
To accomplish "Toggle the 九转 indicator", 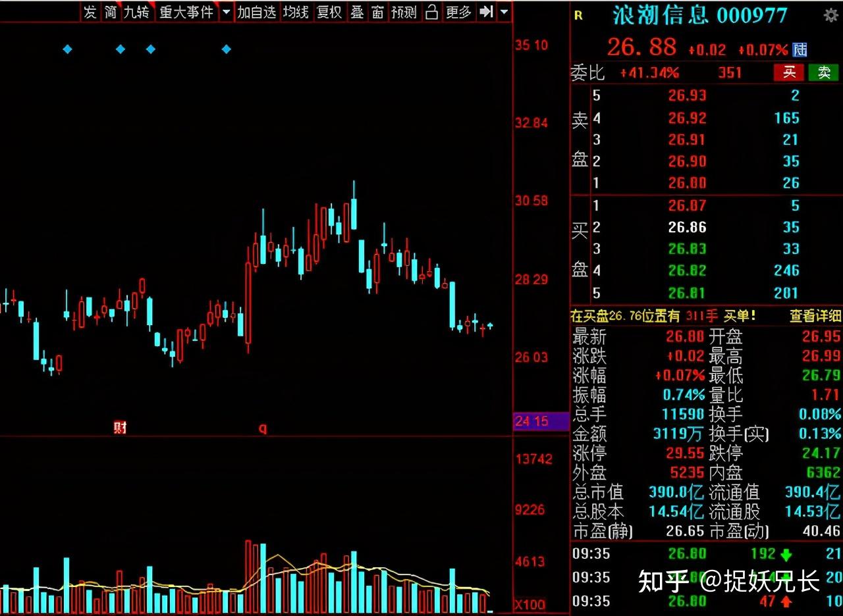I will (137, 12).
